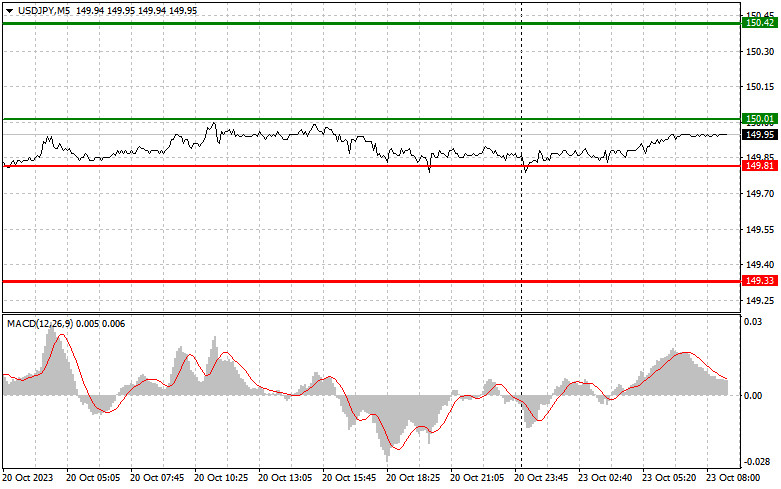781x489 pixels.
Task: Select the 20 Oct 23:45 time label
Action: click(x=541, y=478)
